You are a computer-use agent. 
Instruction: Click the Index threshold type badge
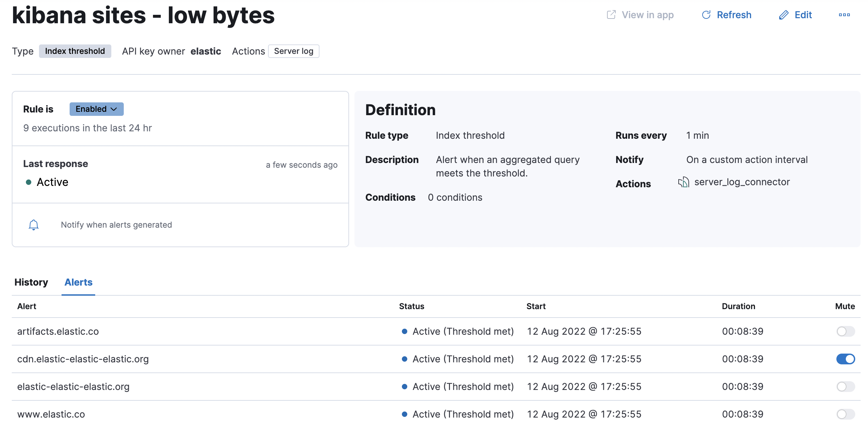[x=75, y=51]
